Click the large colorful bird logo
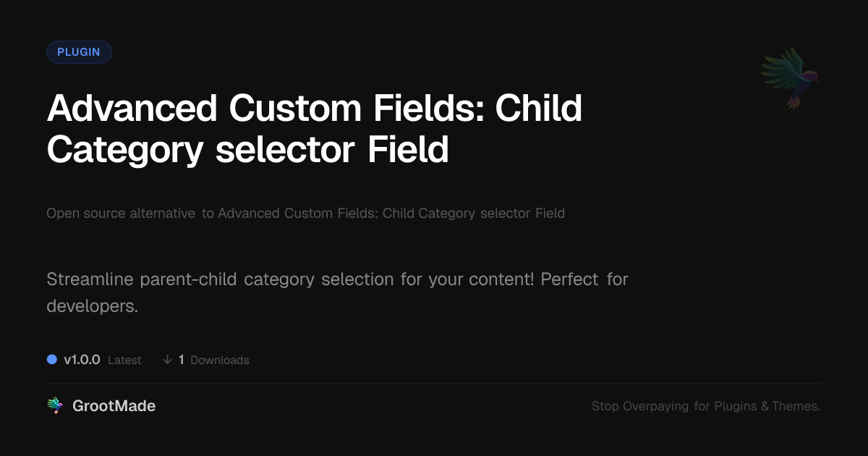 790,77
